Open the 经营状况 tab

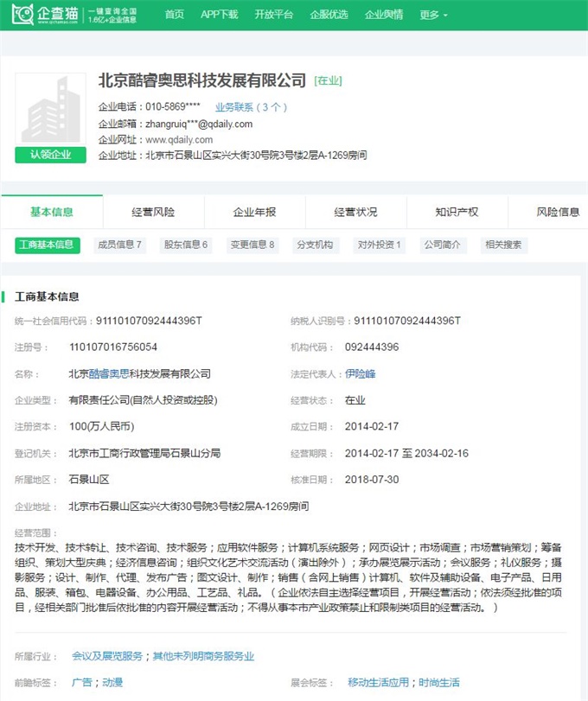point(356,212)
